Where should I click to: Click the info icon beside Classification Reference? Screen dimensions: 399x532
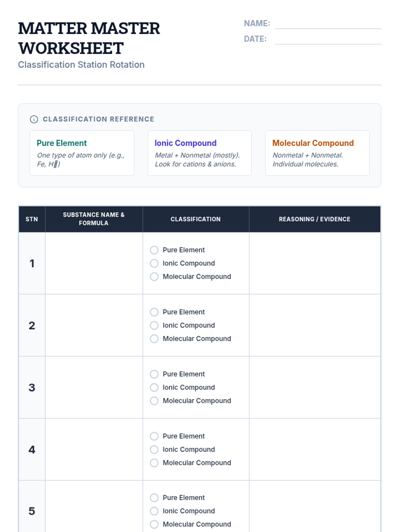coord(34,119)
